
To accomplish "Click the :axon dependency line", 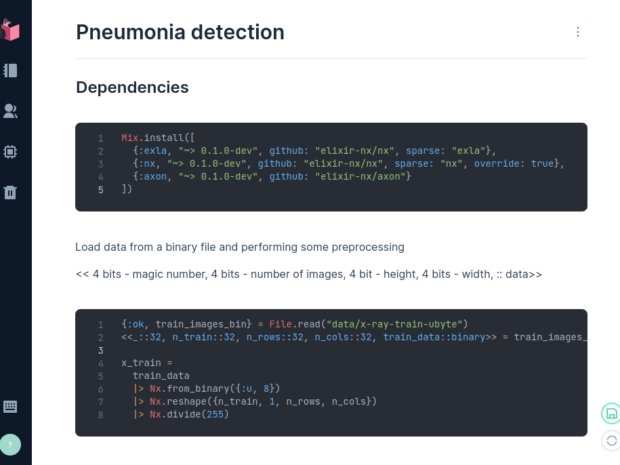I will [272, 176].
